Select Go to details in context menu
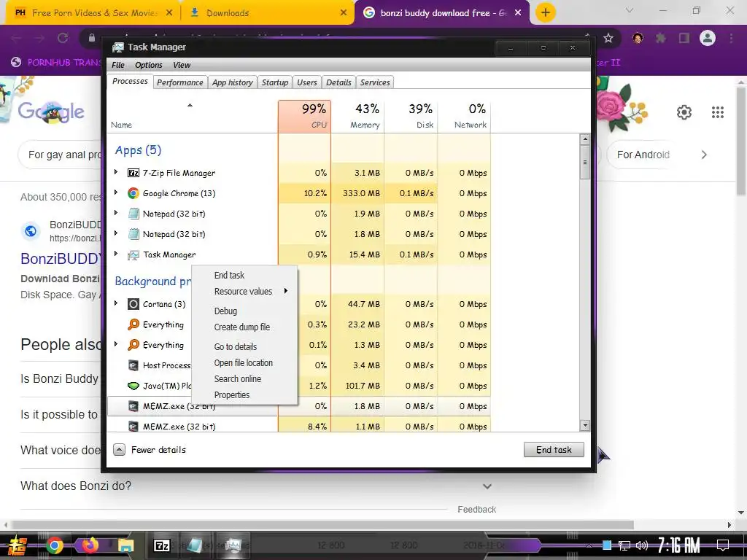The image size is (747, 560). coord(245,346)
